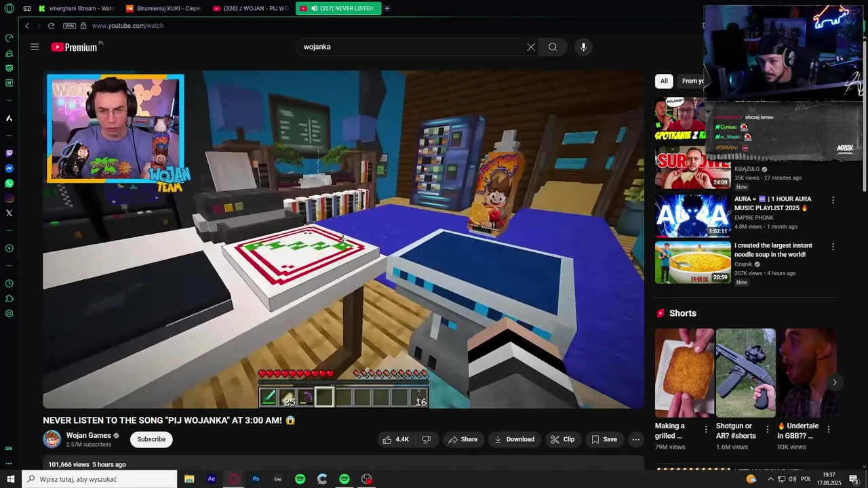Open the Shorts section heading
The height and width of the screenshot is (488, 868).
pos(682,313)
